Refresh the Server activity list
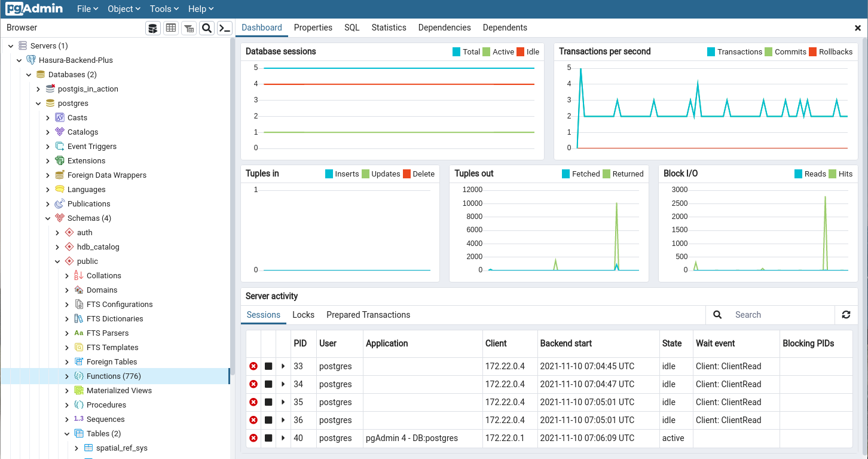 click(846, 315)
